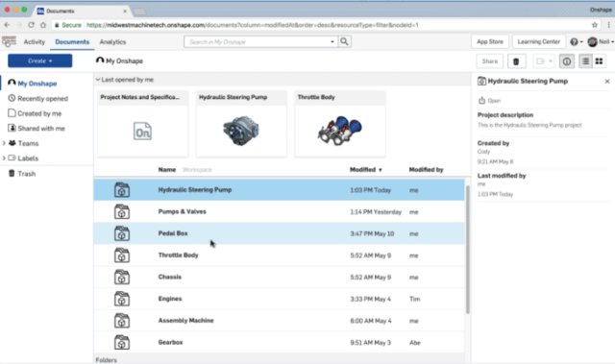The height and width of the screenshot is (364, 615).
Task: Collapse Last opened by me section
Action: [98, 80]
